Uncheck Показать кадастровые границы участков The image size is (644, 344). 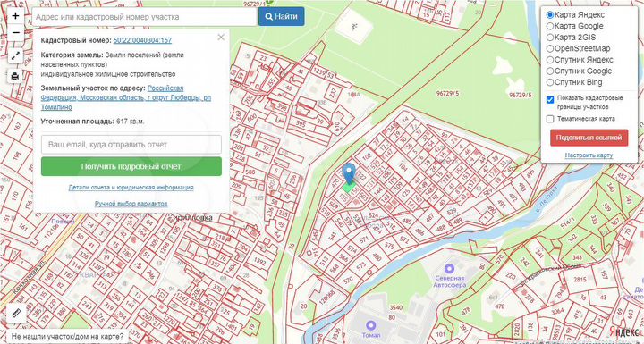tap(550, 100)
